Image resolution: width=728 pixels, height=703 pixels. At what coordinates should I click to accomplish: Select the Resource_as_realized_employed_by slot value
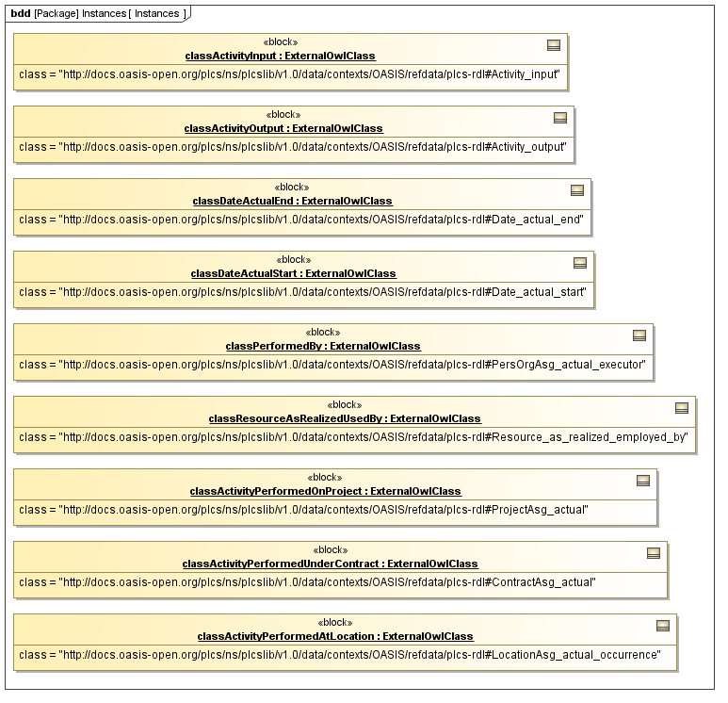pos(354,437)
